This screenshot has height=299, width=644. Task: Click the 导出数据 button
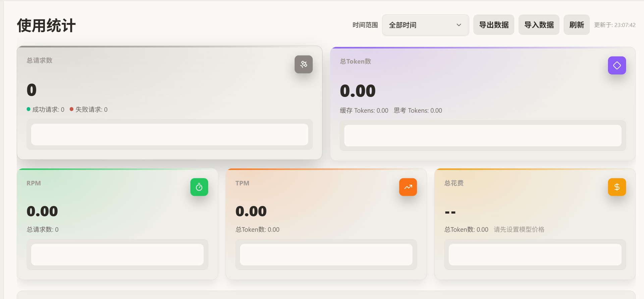pyautogui.click(x=494, y=25)
